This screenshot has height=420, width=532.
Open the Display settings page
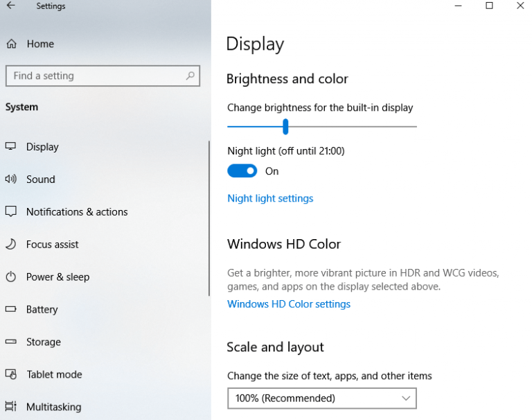coord(42,147)
